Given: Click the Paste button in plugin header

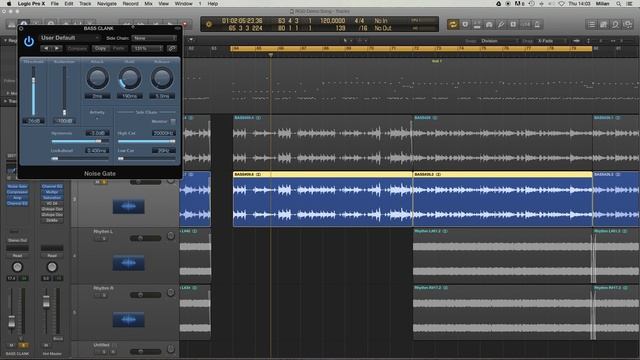Looking at the screenshot, I should [118, 49].
